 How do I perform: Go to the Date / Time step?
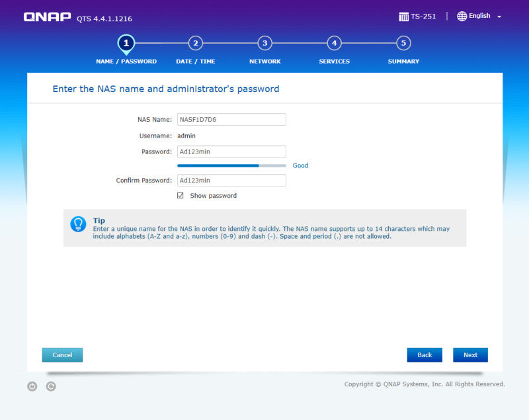(195, 43)
